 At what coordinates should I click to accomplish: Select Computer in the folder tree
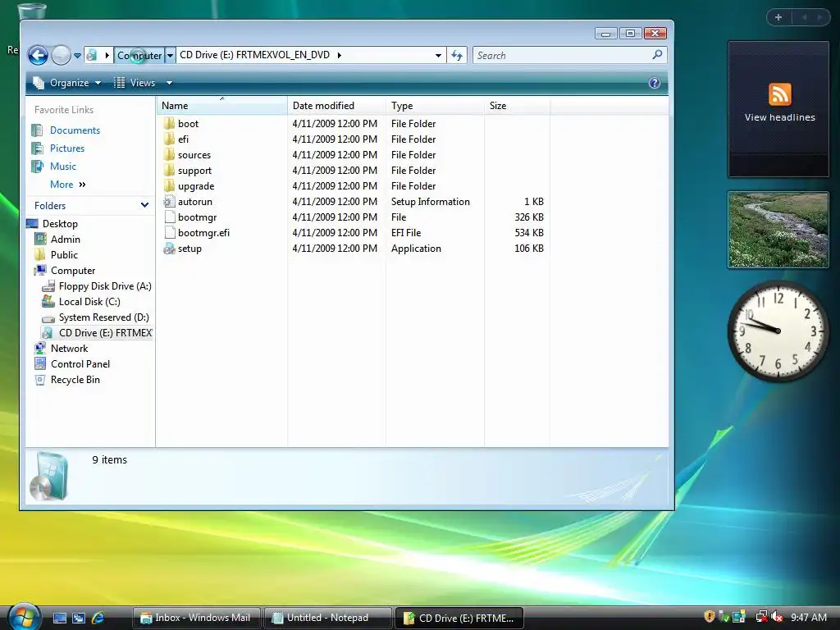[x=73, y=271]
